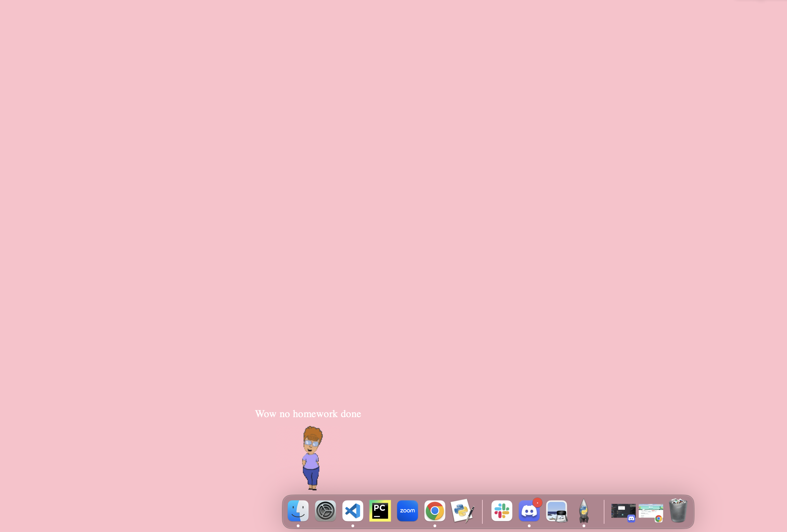
Task: Click the cartoon character with glasses
Action: coord(311,457)
